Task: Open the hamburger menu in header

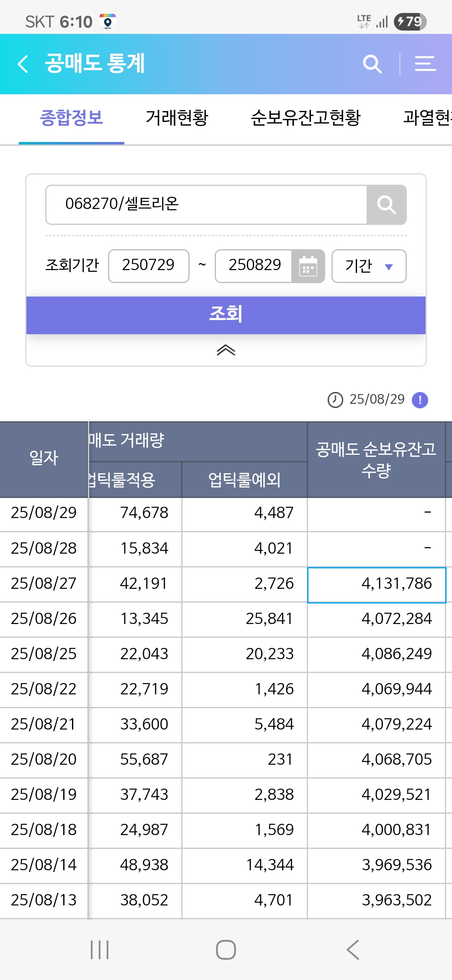Action: (x=425, y=64)
